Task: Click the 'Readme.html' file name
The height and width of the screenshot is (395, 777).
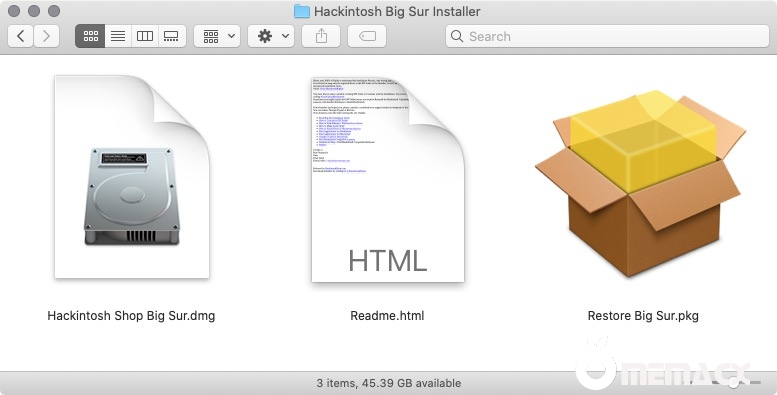Action: click(x=387, y=316)
